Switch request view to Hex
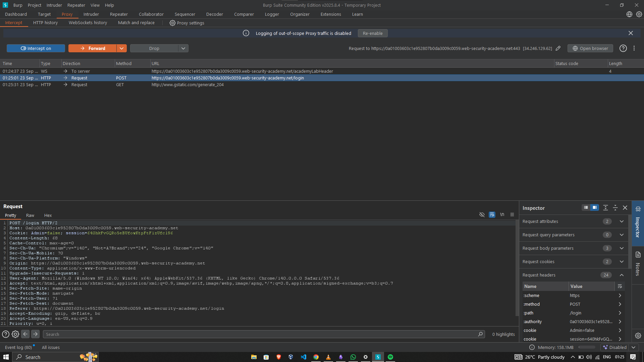 coord(48,216)
